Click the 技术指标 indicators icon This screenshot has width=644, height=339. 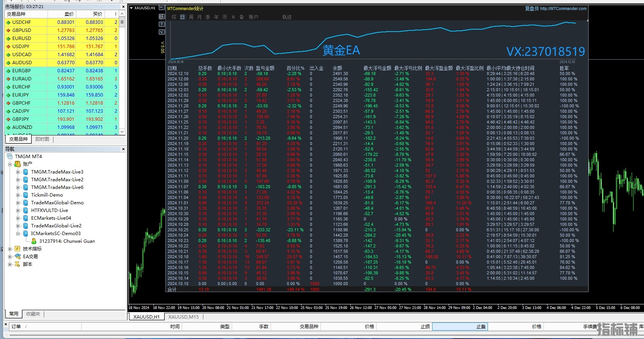[x=18, y=249]
